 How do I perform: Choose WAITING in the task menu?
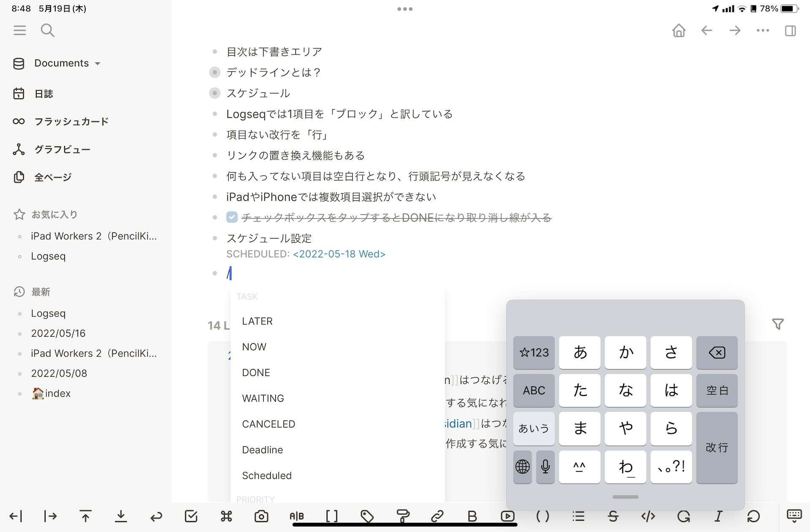coord(263,398)
